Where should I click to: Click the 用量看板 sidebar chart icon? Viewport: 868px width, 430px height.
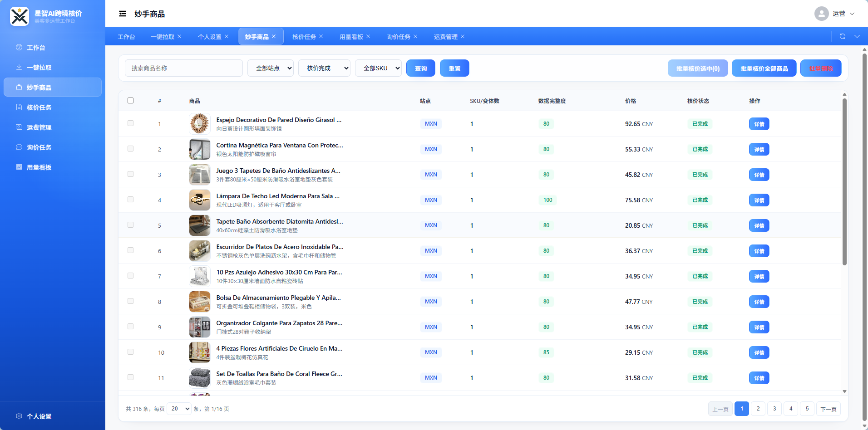point(19,167)
